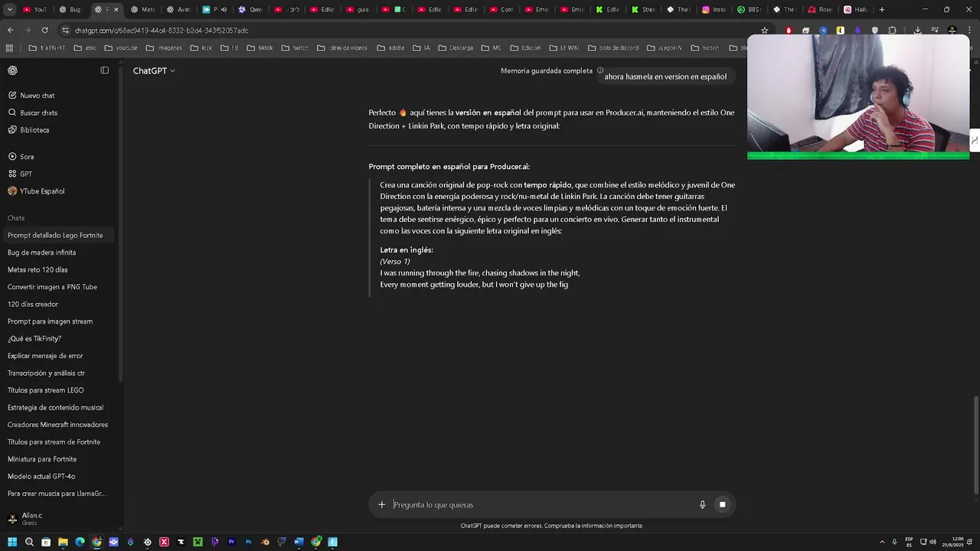Screen dimensions: 980x551
Task: Click the Memoria guardada completa info icon
Action: pos(600,70)
